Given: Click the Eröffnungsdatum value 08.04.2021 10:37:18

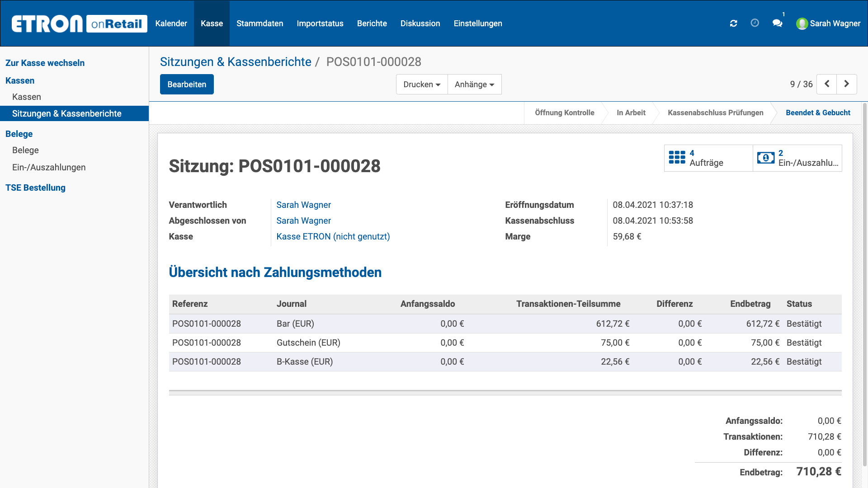Looking at the screenshot, I should click(x=653, y=205).
